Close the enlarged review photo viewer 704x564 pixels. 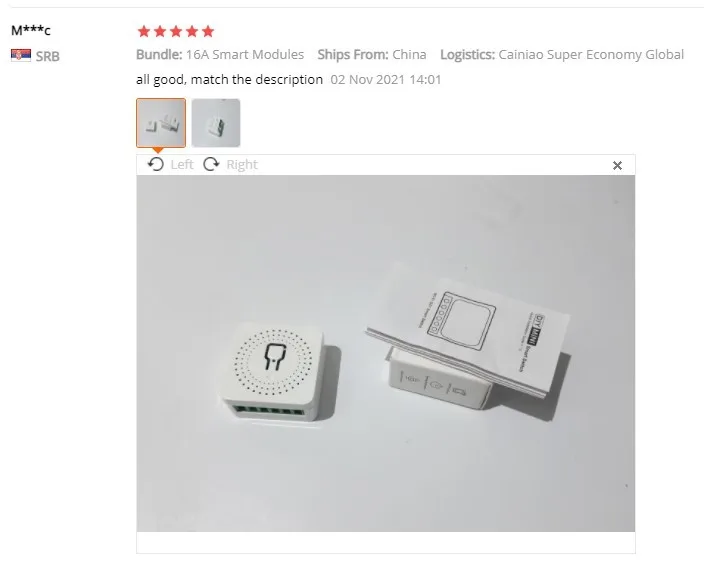617,165
